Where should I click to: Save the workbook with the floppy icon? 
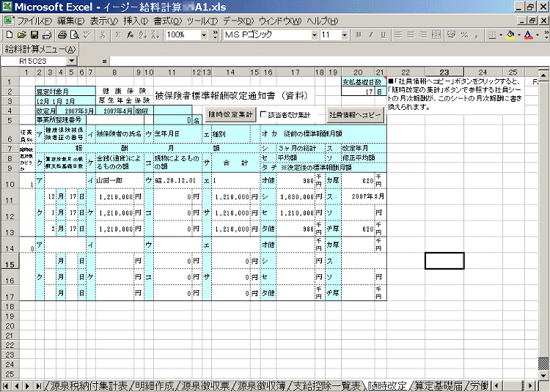[34, 34]
